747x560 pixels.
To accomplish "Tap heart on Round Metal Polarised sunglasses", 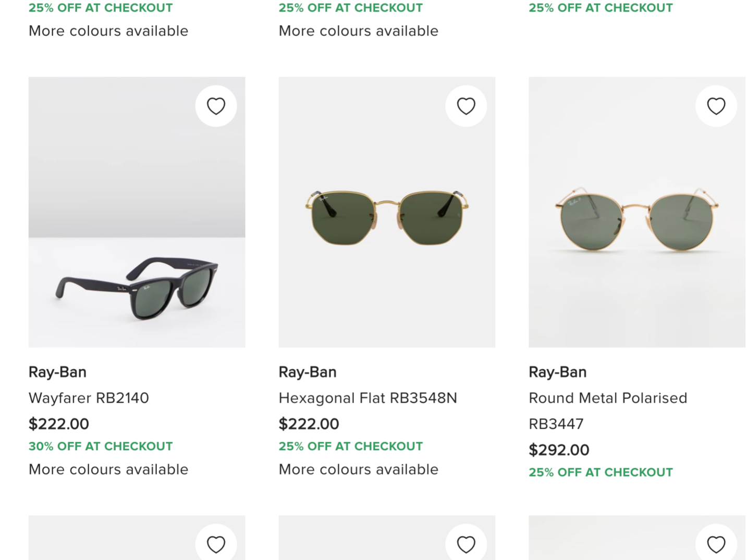I will (716, 106).
